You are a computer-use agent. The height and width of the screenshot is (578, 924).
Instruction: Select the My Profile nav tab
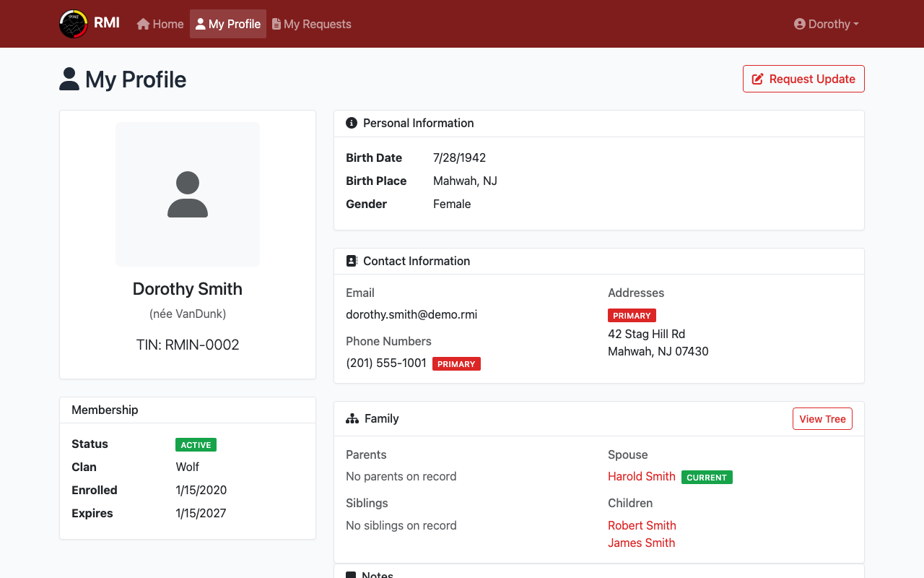coord(228,24)
